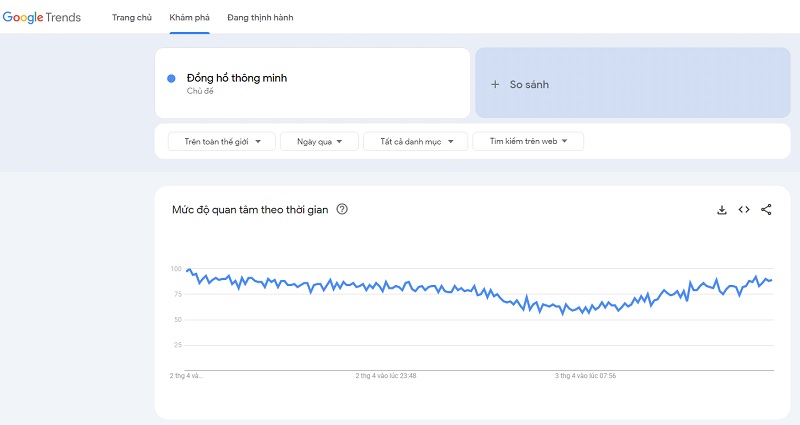Open the Tất cả danh mục category dropdown
This screenshot has height=425, width=800.
(x=415, y=141)
